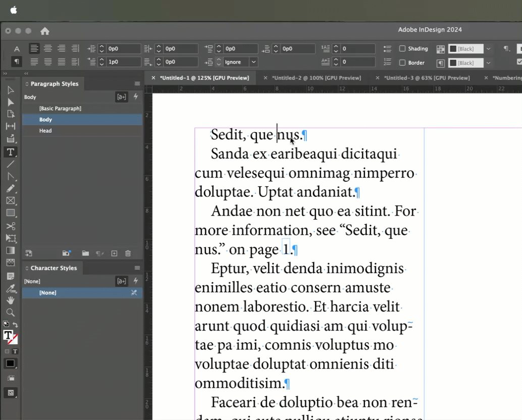
Task: Click the numbered list icon
Action: pos(387,62)
